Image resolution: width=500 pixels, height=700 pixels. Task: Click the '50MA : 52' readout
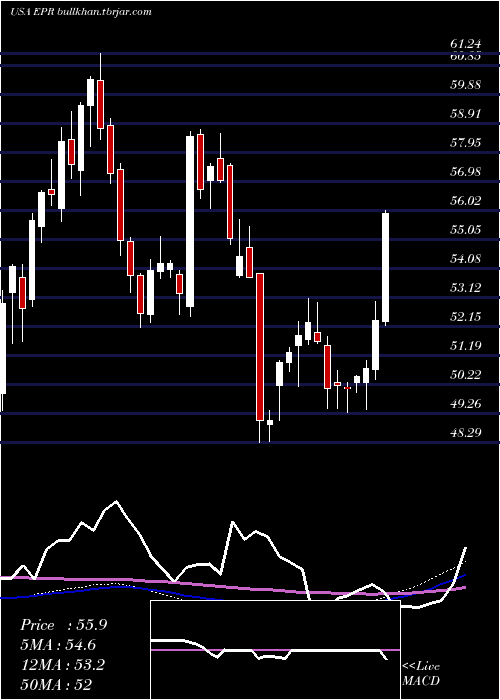[57, 685]
